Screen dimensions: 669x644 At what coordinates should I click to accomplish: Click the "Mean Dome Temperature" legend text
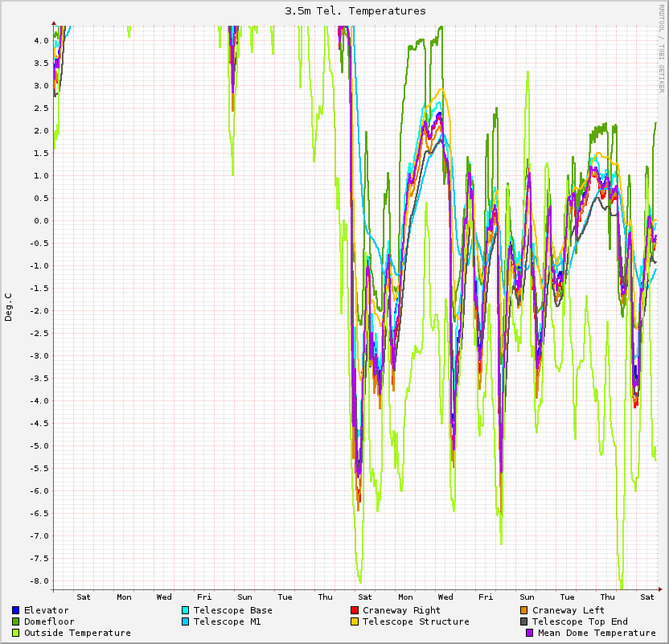(597, 633)
